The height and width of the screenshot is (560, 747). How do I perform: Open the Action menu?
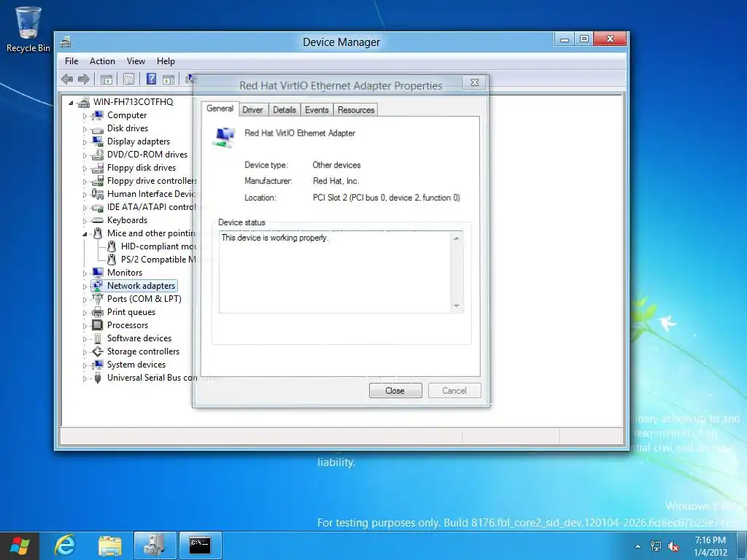[x=102, y=61]
